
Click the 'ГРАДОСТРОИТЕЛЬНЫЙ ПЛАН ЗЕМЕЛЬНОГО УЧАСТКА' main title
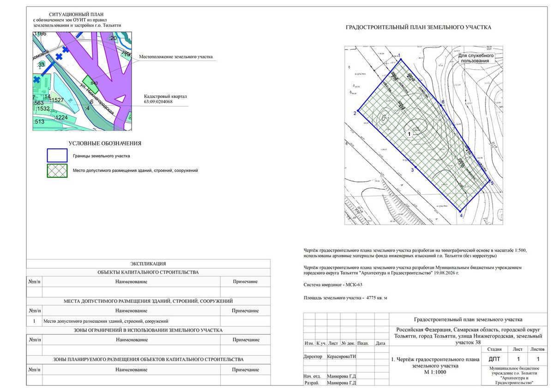point(418,28)
